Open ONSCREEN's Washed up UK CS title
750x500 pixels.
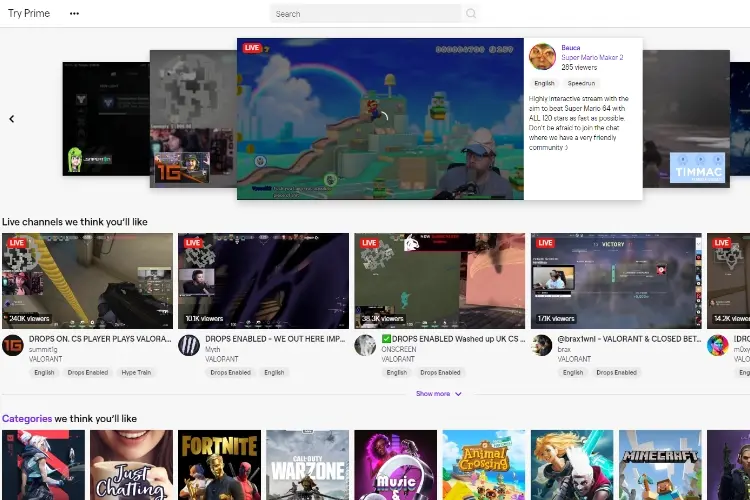(453, 339)
